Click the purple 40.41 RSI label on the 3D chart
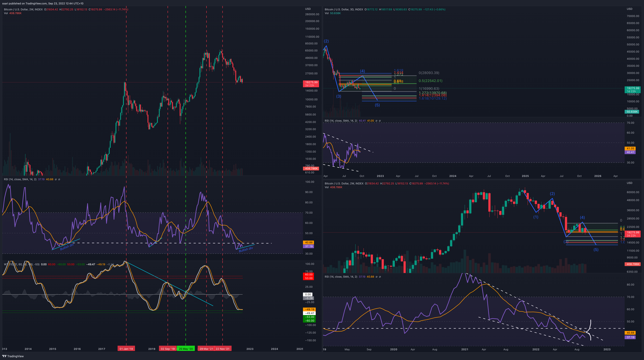Screen dimensions: 644x360 point(630,152)
